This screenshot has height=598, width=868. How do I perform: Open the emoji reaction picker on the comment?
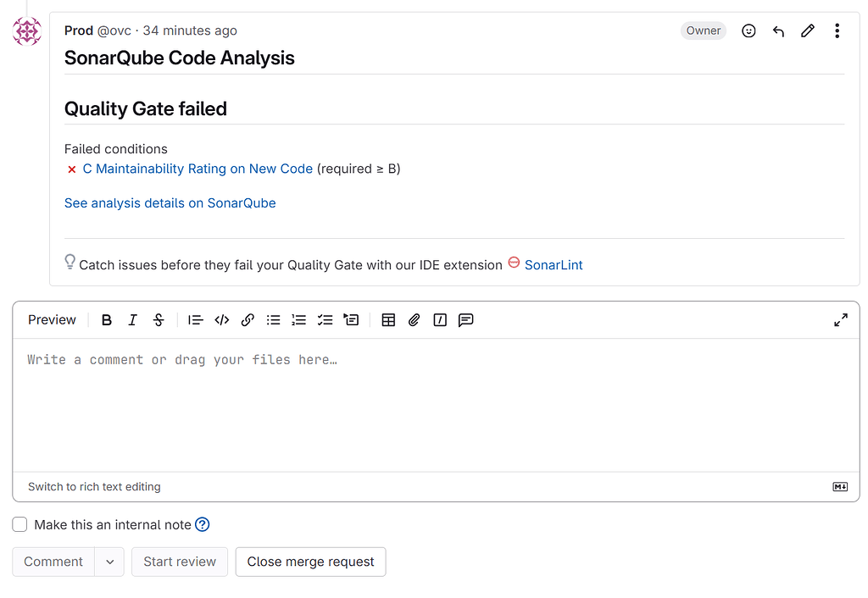click(x=748, y=30)
